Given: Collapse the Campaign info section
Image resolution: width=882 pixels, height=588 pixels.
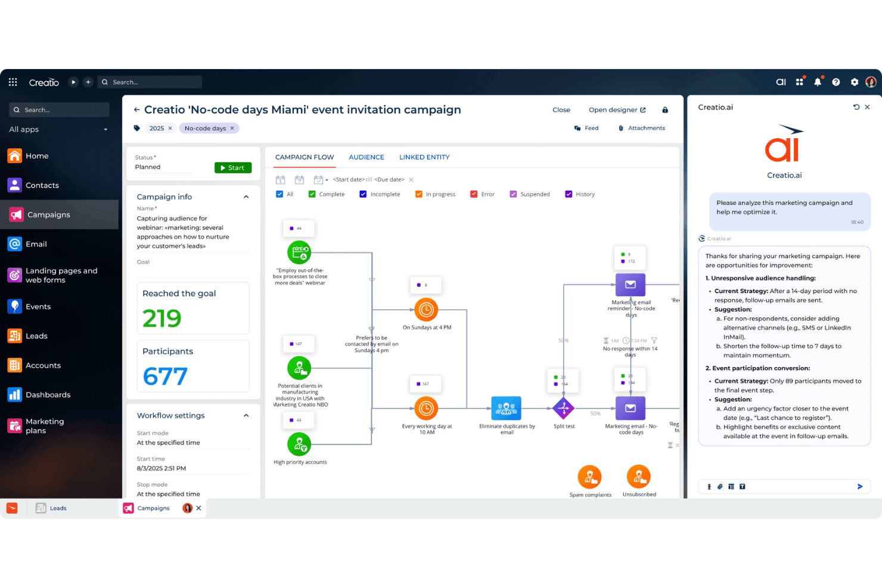Looking at the screenshot, I should tap(246, 197).
